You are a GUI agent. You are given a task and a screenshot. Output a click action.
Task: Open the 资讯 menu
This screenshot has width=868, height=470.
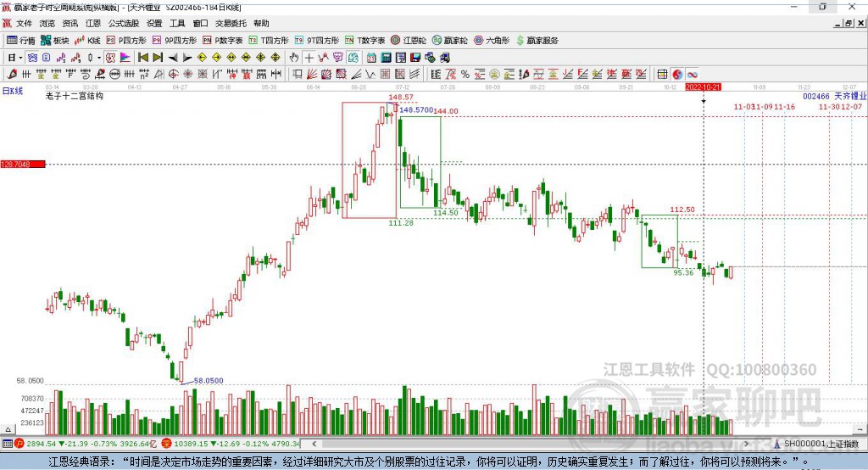(x=70, y=23)
